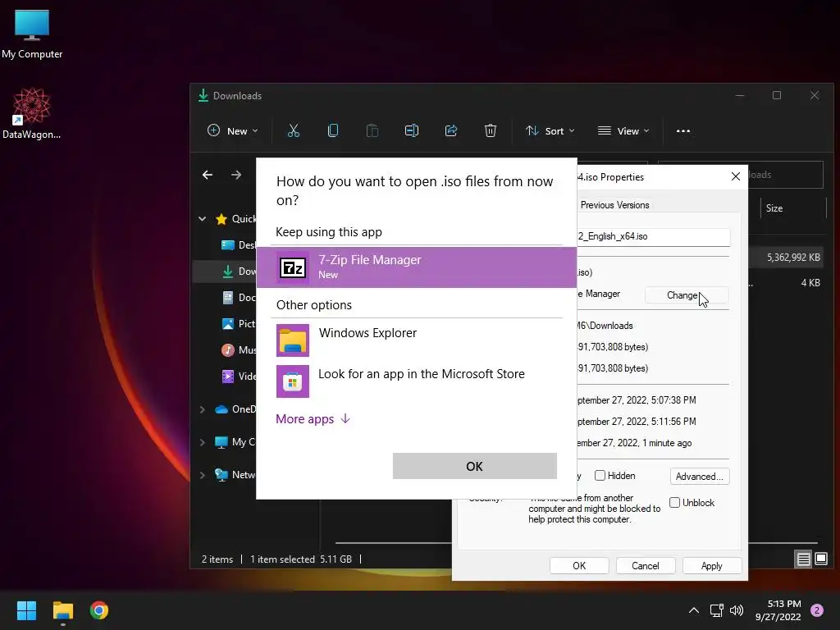Show hidden icons in system tray
This screenshot has height=630, width=840.
(694, 610)
